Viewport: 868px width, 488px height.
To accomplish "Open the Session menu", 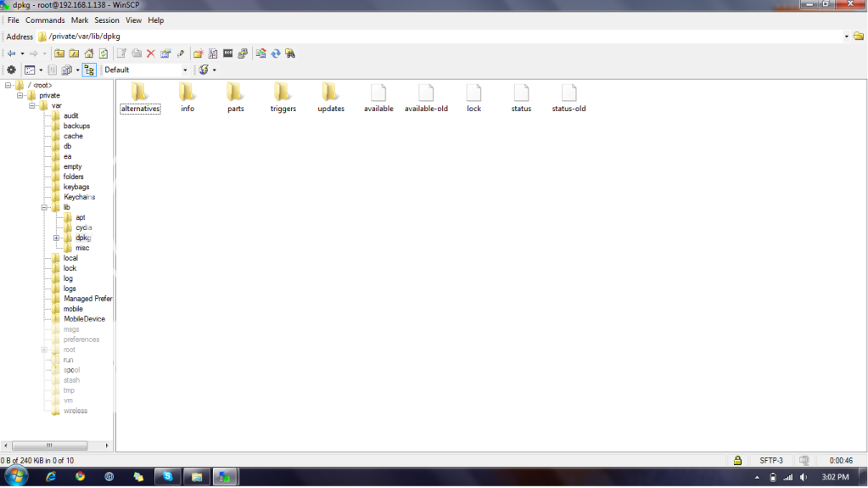I will point(107,20).
